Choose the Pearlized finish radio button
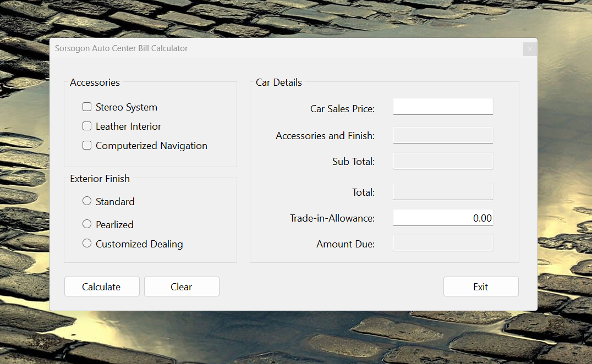This screenshot has height=364, width=592. pyautogui.click(x=87, y=224)
